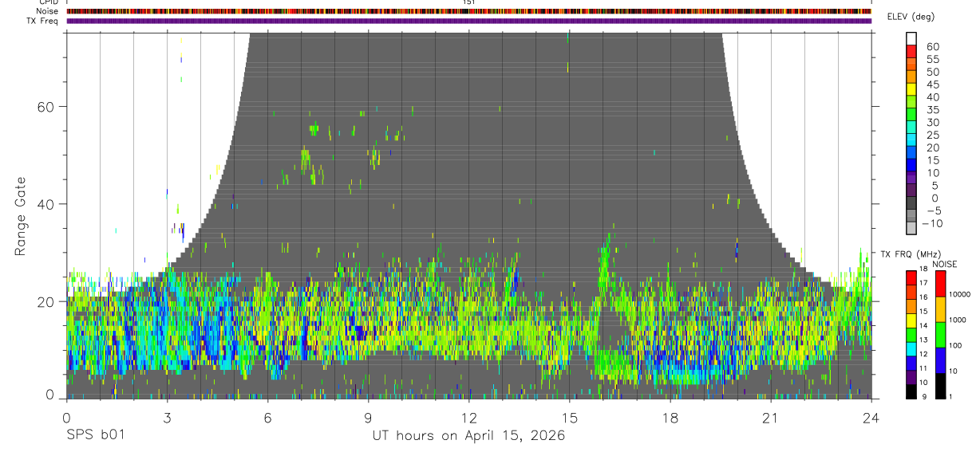Click the multicolored Noise strip above the plot
This screenshot has height=452, width=980.
468,11
